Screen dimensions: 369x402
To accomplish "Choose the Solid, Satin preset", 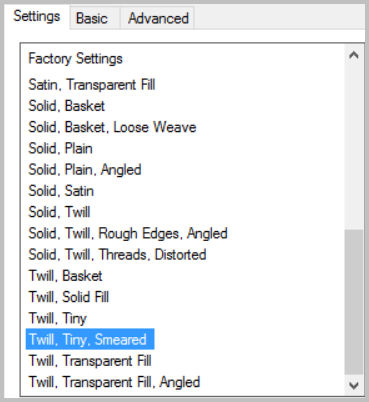I will point(61,191).
